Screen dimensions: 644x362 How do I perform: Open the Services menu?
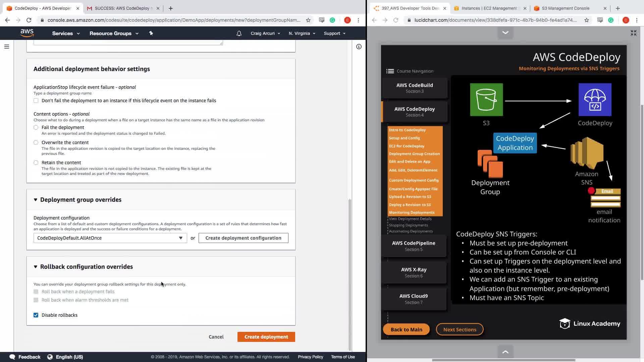(x=66, y=34)
